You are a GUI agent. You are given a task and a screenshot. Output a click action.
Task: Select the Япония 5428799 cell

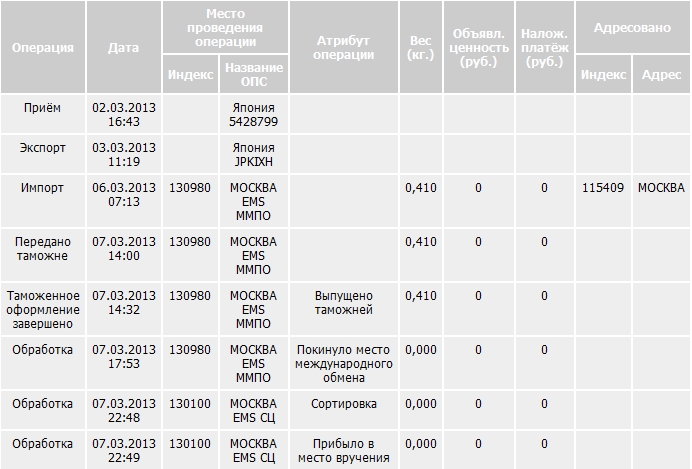pyautogui.click(x=253, y=114)
